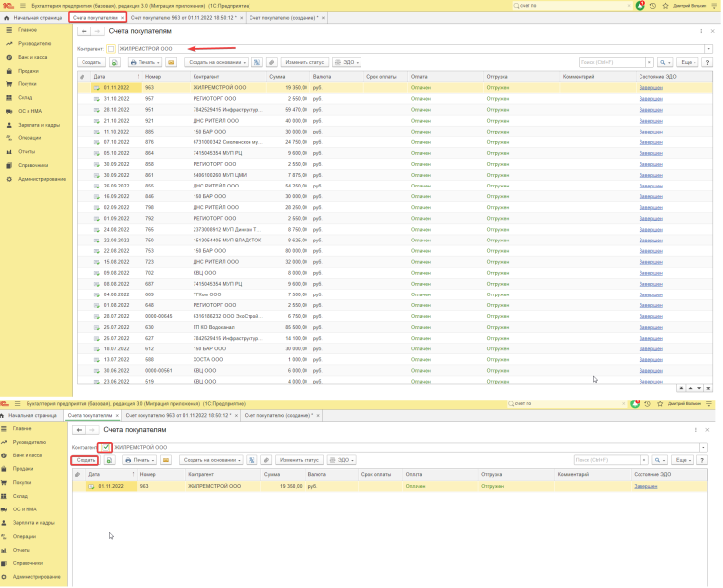Click Создать button in top window
723x588 pixels.
90,62
